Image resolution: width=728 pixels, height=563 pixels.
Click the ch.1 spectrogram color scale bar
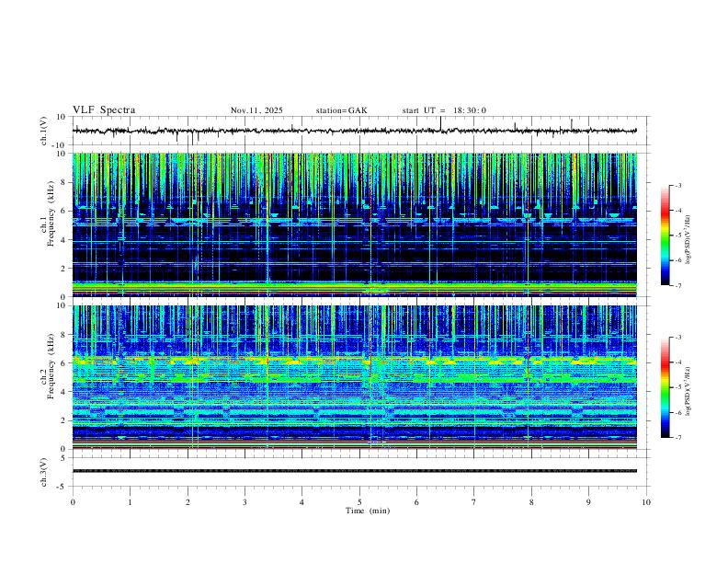point(665,236)
